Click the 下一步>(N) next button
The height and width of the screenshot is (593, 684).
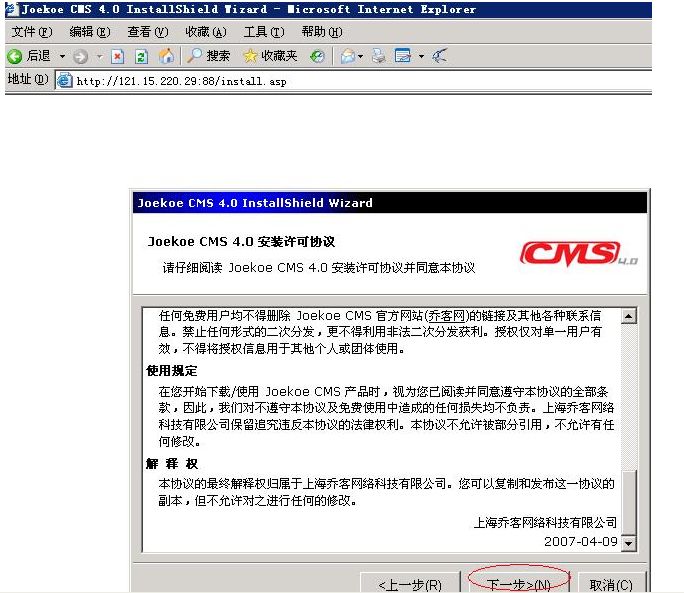[x=519, y=583]
